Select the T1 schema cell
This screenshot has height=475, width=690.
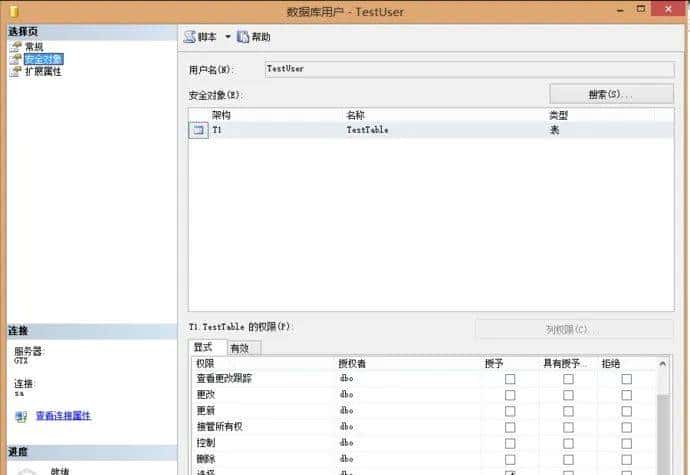coord(217,130)
